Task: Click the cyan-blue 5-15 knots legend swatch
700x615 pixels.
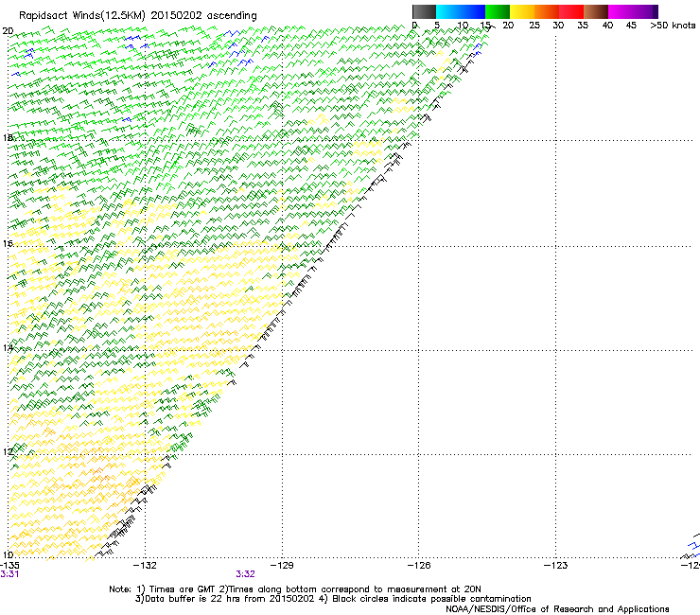Action: click(461, 11)
